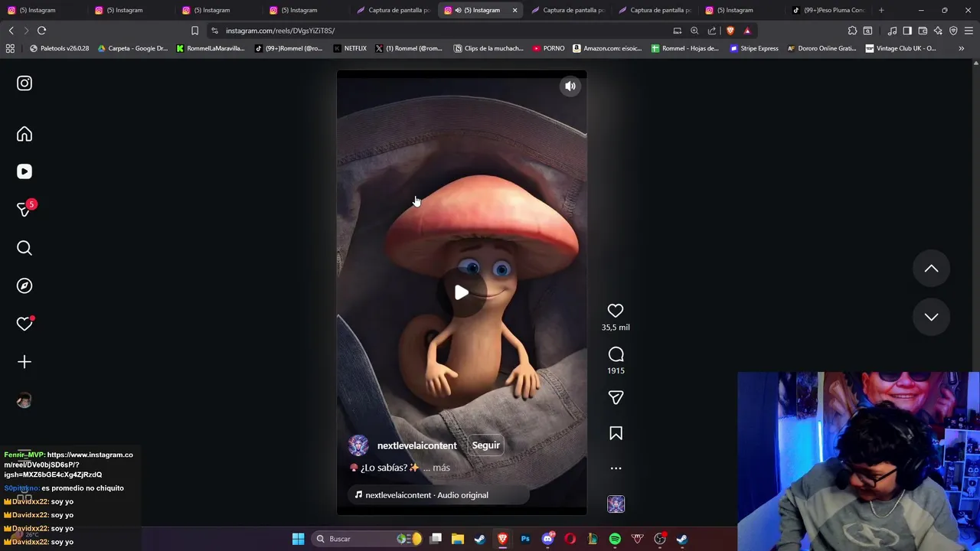980x551 pixels.
Task: Open a new browser tab
Action: 881,10
